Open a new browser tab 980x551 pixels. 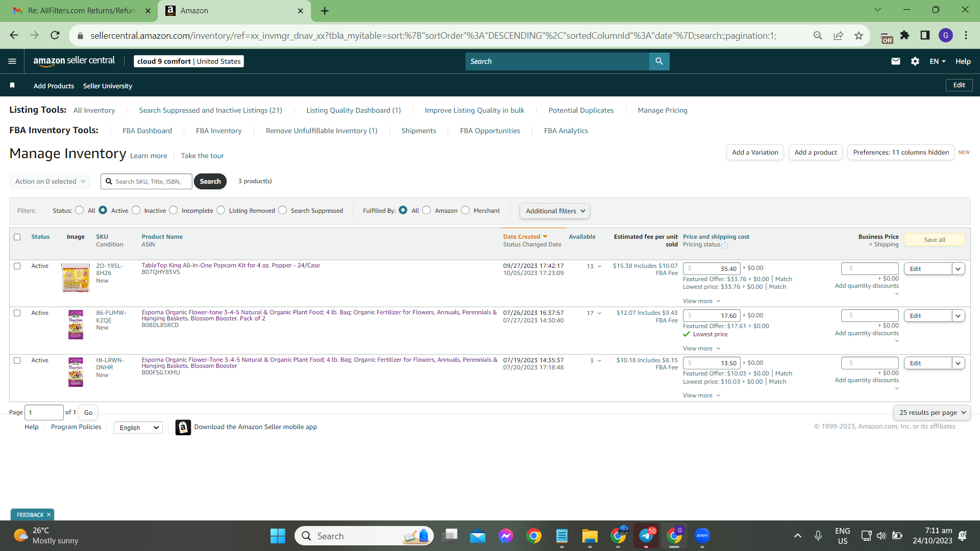[325, 11]
